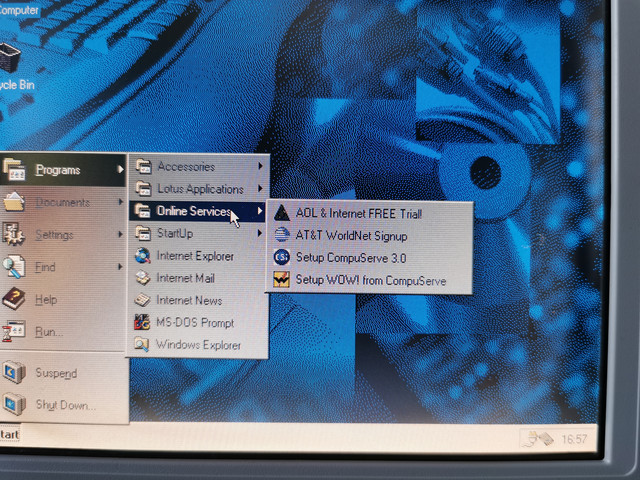Click the taskbar clock showing 16:57

(574, 439)
